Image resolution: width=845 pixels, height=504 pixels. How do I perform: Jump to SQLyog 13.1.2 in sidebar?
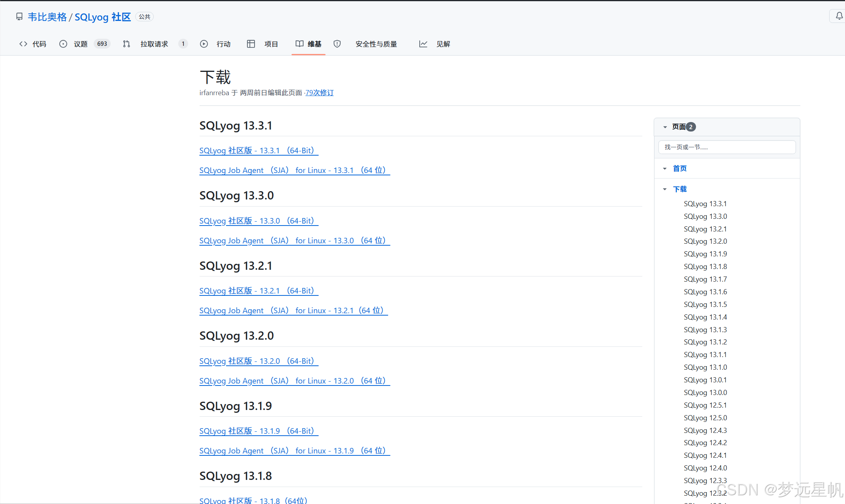point(705,342)
